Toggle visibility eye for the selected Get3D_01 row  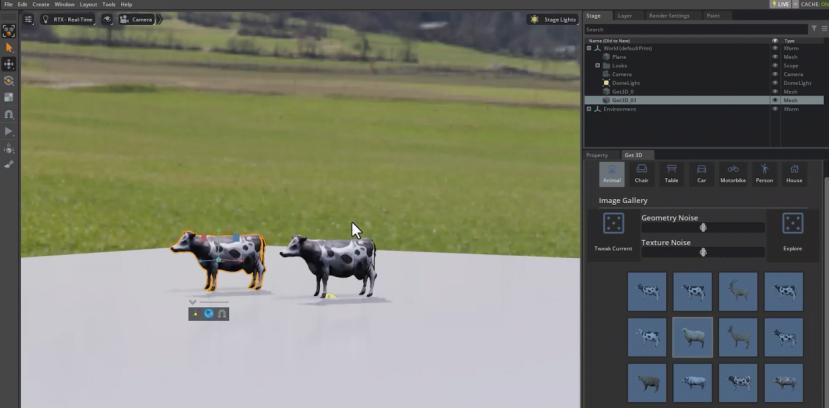[x=775, y=100]
